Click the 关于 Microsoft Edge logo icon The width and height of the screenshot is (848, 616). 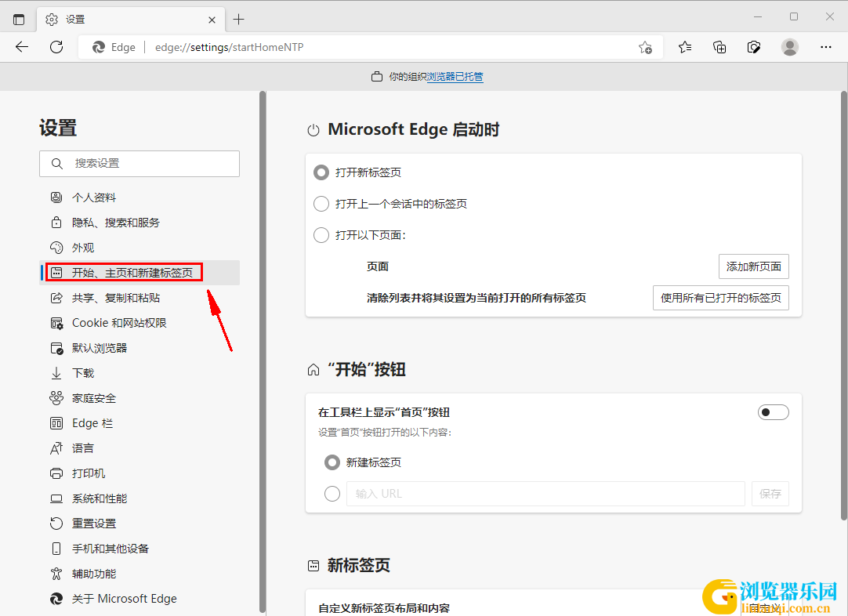56,599
